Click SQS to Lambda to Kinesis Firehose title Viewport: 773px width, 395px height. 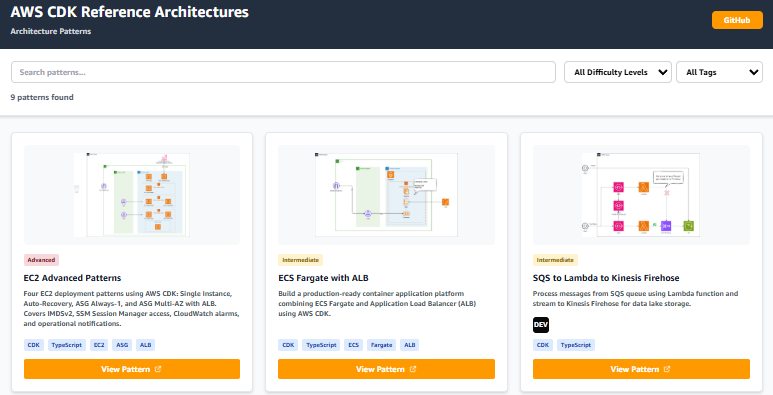pyautogui.click(x=606, y=278)
